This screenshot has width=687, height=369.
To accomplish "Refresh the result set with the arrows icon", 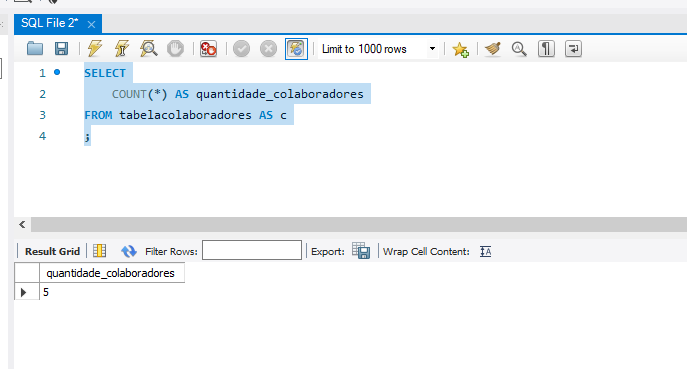I will click(x=129, y=251).
